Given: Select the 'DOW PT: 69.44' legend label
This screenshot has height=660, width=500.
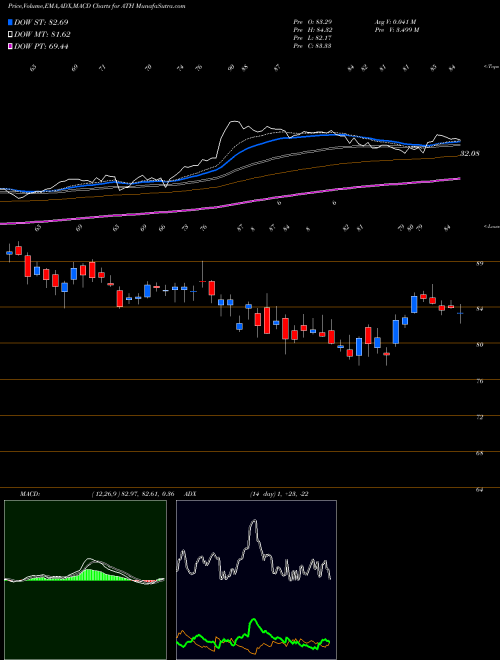Looking at the screenshot, I should point(41,46).
